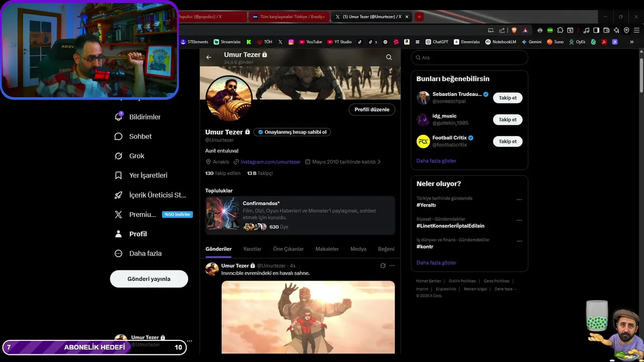Open browser extensions puzzle icon

point(560,30)
